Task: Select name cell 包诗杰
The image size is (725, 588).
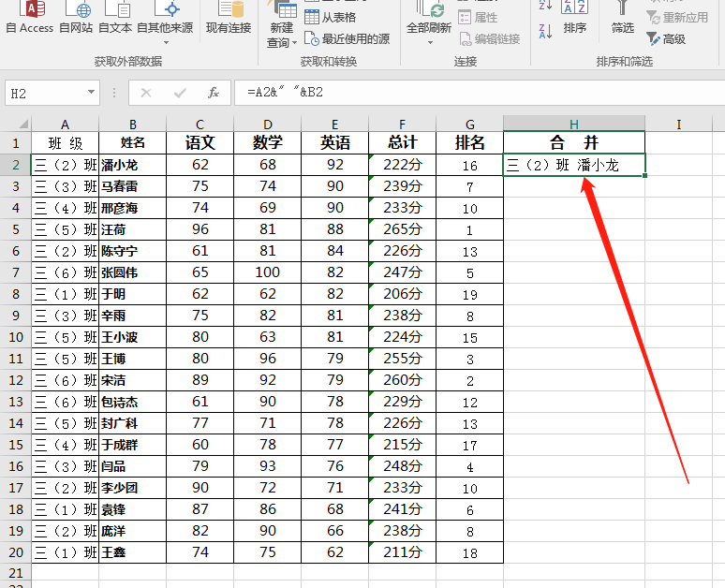Action: 133,402
